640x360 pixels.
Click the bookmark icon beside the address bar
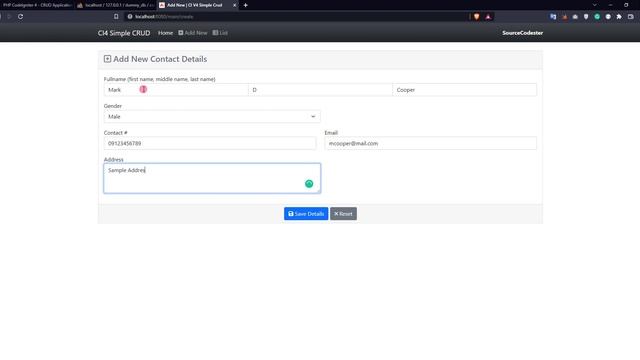[x=116, y=17]
